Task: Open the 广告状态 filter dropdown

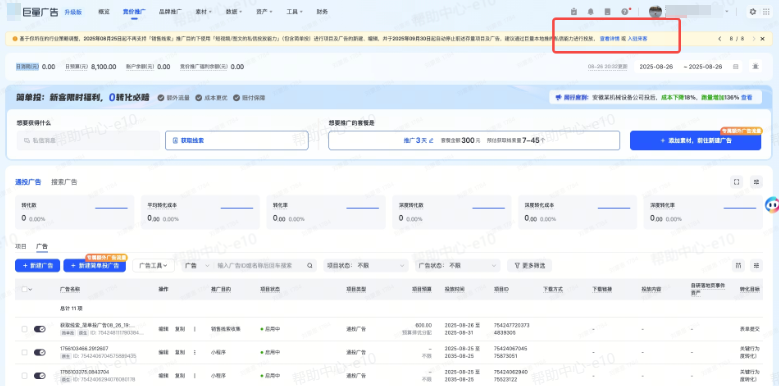Action: pos(458,266)
